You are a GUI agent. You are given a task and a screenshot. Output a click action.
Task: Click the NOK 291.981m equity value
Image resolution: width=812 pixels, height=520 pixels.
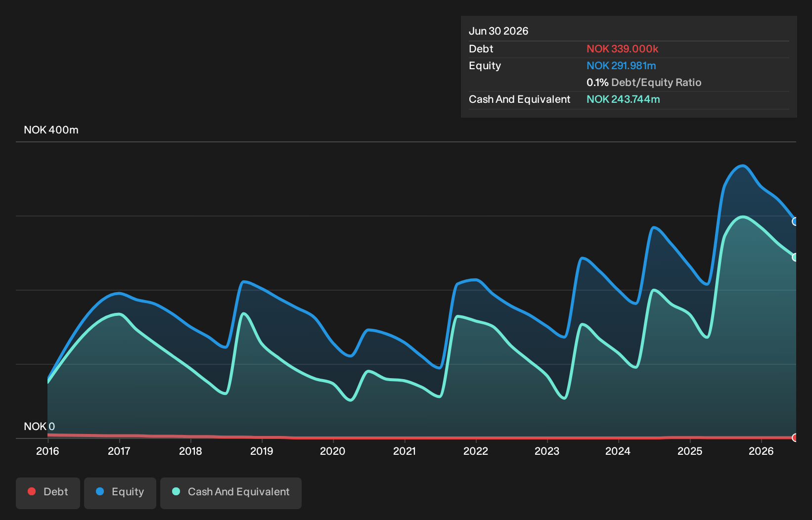click(x=621, y=66)
